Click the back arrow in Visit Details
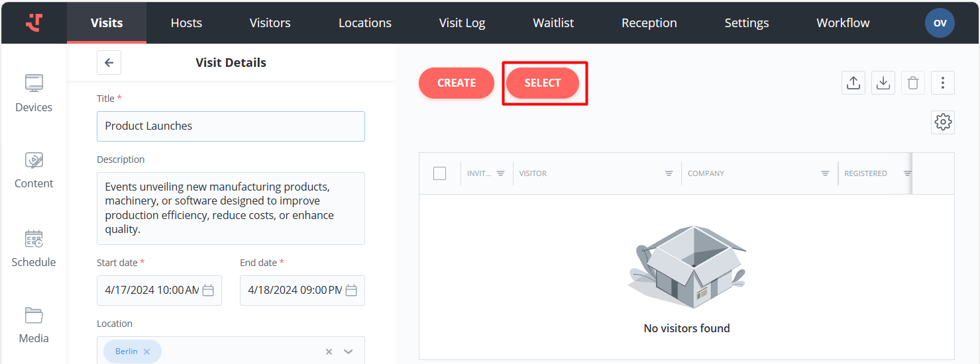The height and width of the screenshot is (364, 980). tap(109, 63)
